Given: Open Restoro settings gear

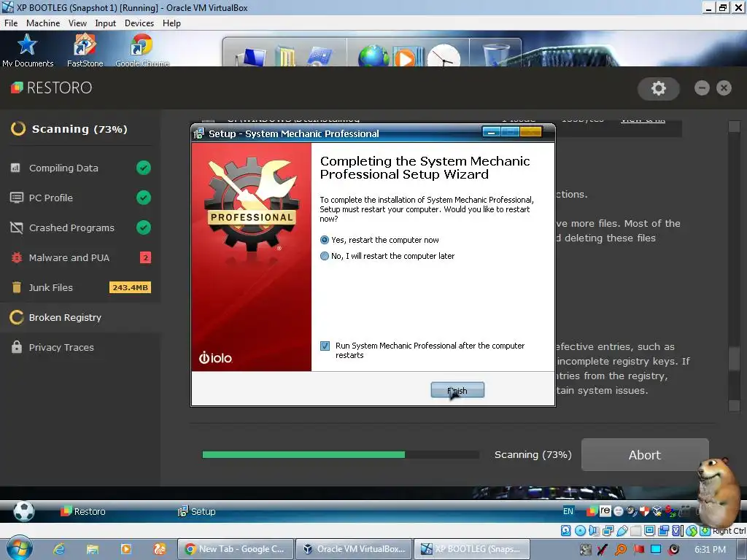Looking at the screenshot, I should pos(659,88).
